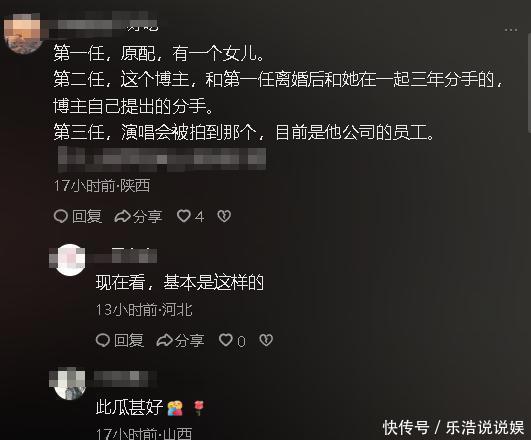Open avatar of the 河北 reply author
531x440 pixels.
pyautogui.click(x=70, y=260)
